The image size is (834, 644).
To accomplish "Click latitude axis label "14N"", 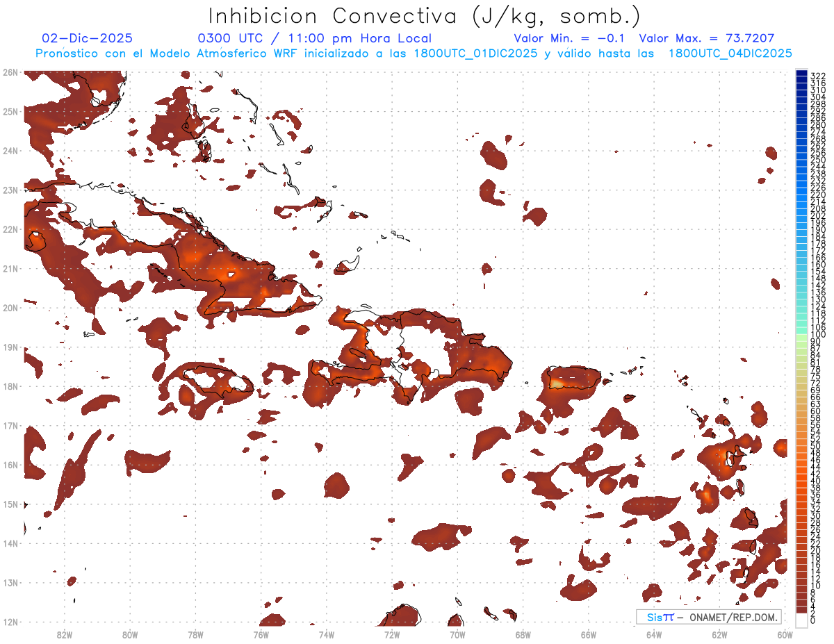I will [10, 543].
